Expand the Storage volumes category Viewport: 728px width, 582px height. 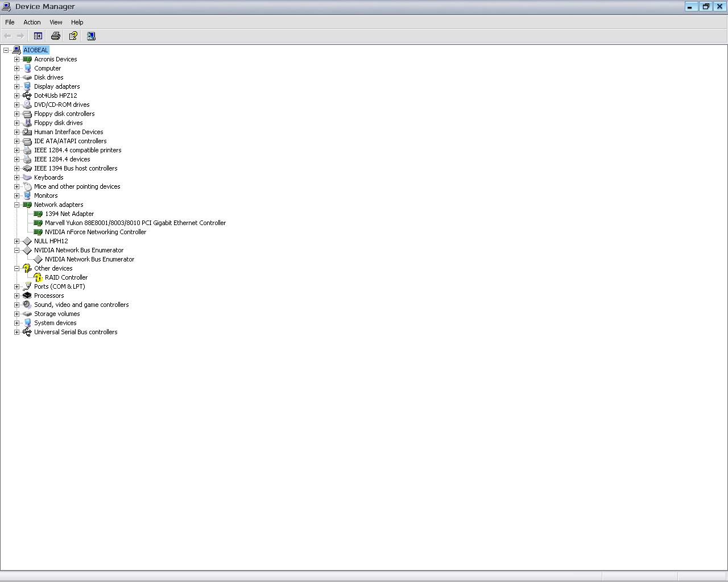(x=17, y=314)
